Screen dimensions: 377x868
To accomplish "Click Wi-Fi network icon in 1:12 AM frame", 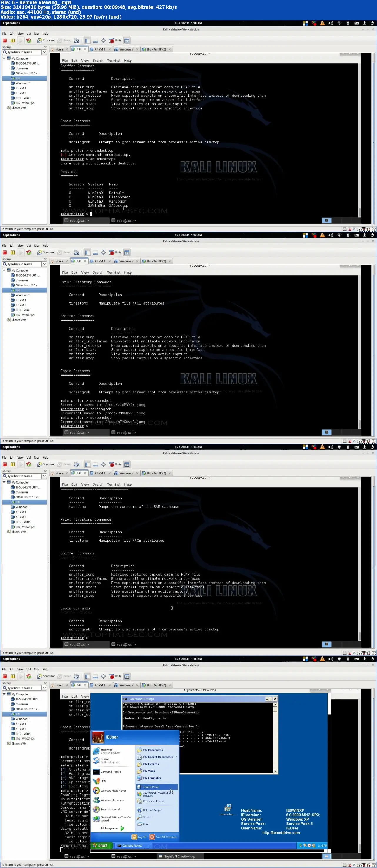I will tap(339, 235).
